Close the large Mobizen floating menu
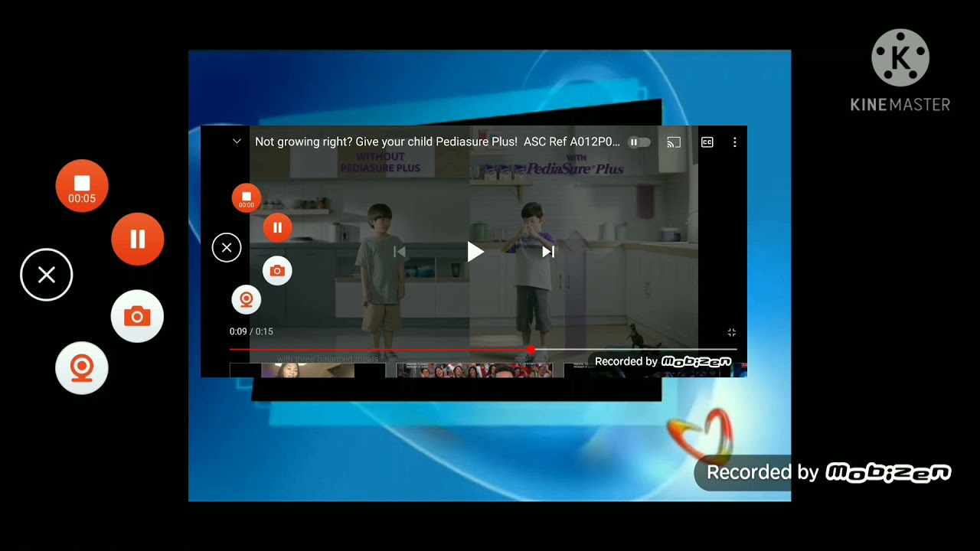The width and height of the screenshot is (980, 551). pyautogui.click(x=47, y=275)
